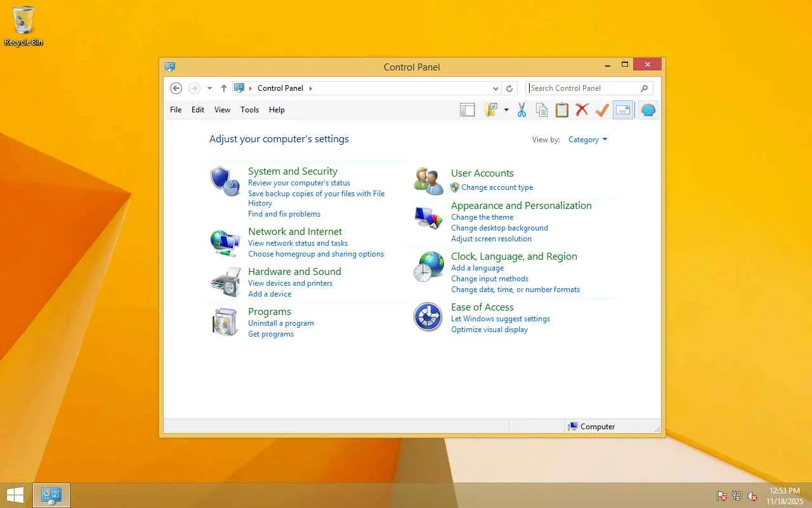Viewport: 812px width, 508px height.
Task: Select the Recycle Bin desktop icon
Action: [x=23, y=26]
